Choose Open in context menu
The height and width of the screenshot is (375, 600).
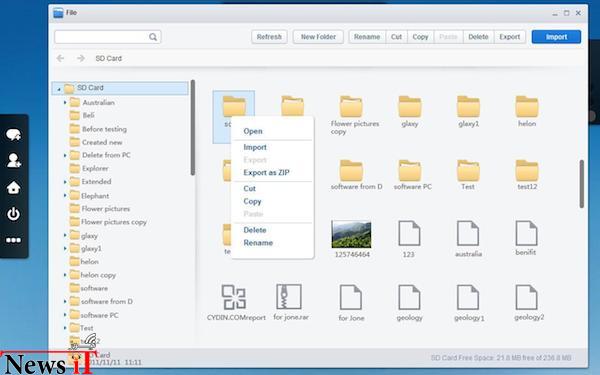pos(253,131)
